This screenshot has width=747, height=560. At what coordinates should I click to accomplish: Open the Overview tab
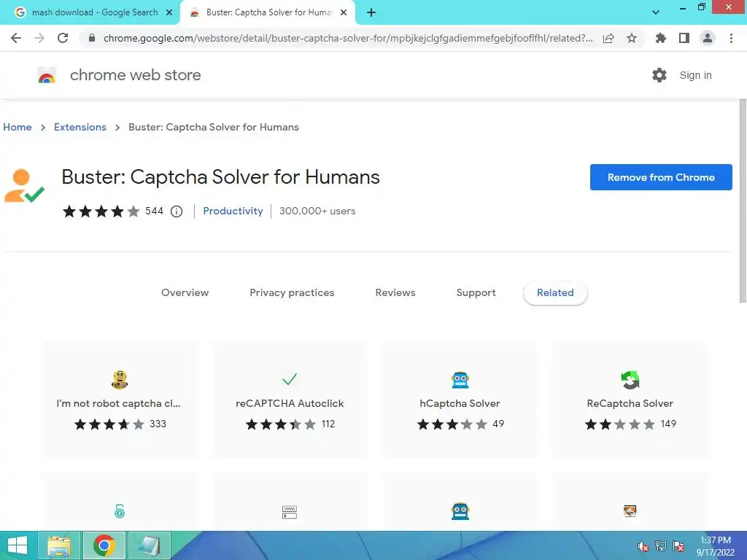point(185,293)
